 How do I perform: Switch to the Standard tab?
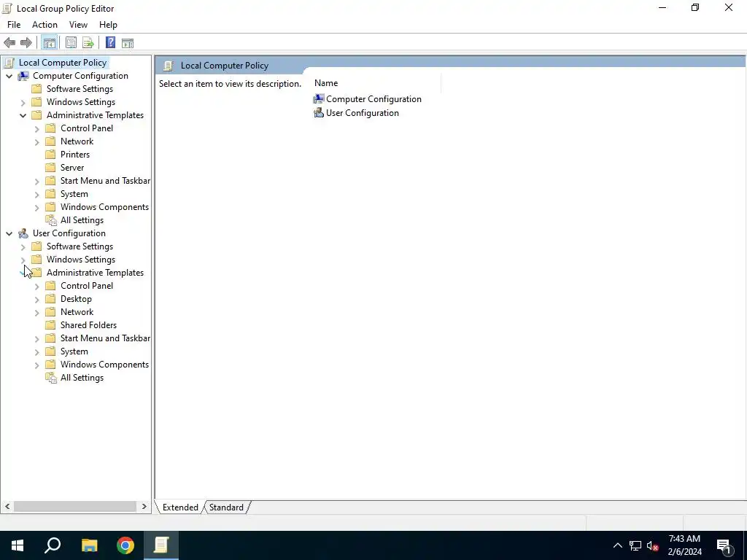[x=226, y=507]
